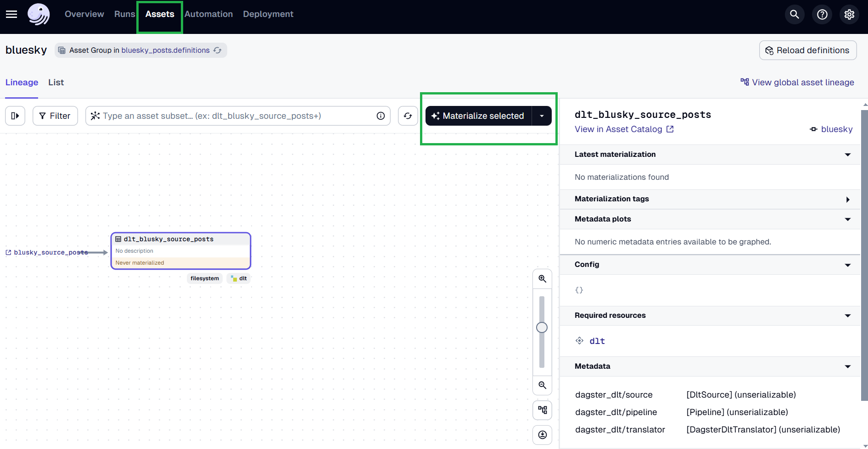Click the Reload definitions button
The height and width of the screenshot is (449, 868).
click(x=808, y=50)
